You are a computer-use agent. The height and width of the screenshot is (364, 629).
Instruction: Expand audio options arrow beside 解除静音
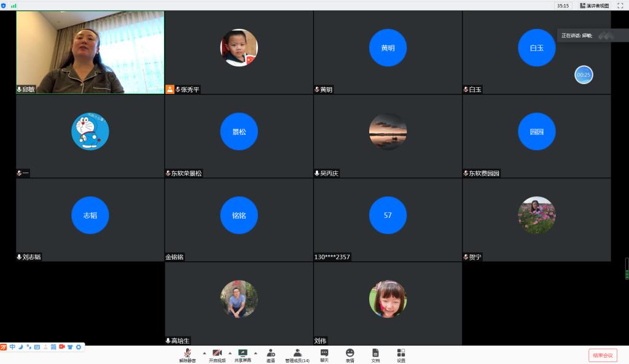(204, 353)
